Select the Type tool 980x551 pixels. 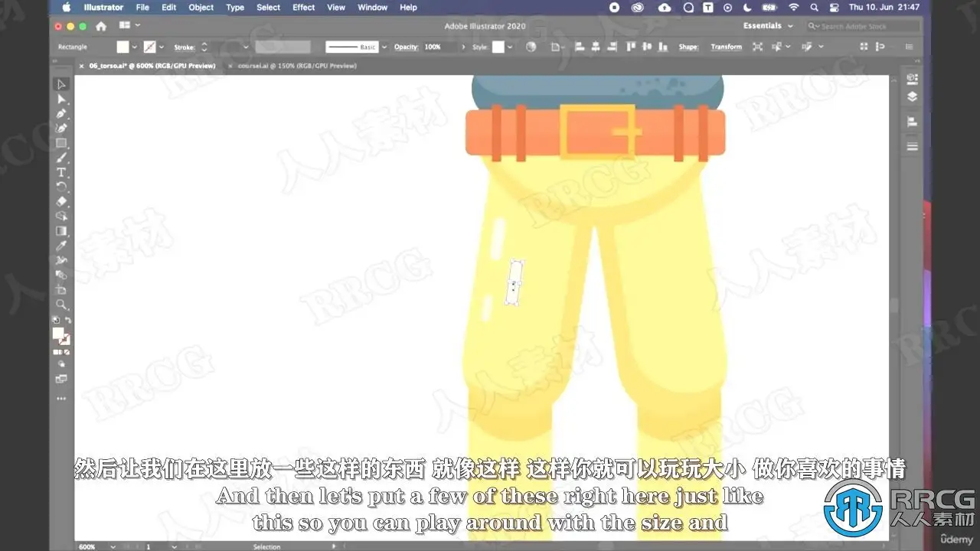[61, 172]
